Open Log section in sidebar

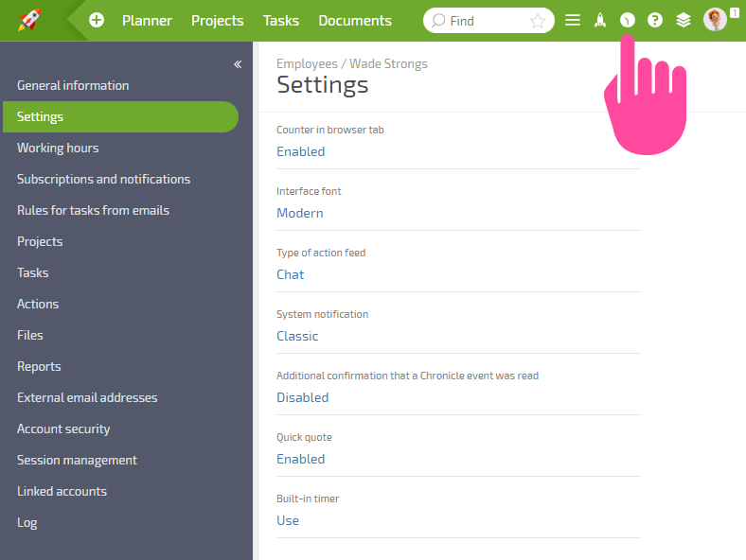(27, 522)
